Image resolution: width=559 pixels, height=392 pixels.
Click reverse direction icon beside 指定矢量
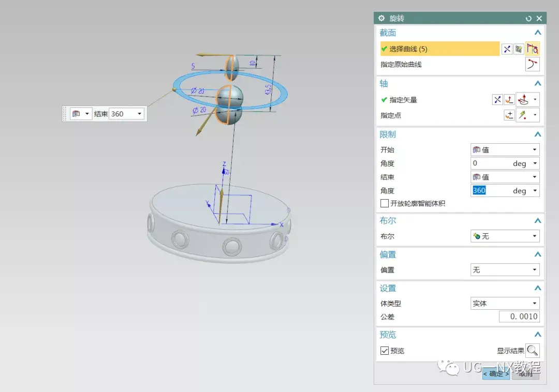[x=497, y=100]
